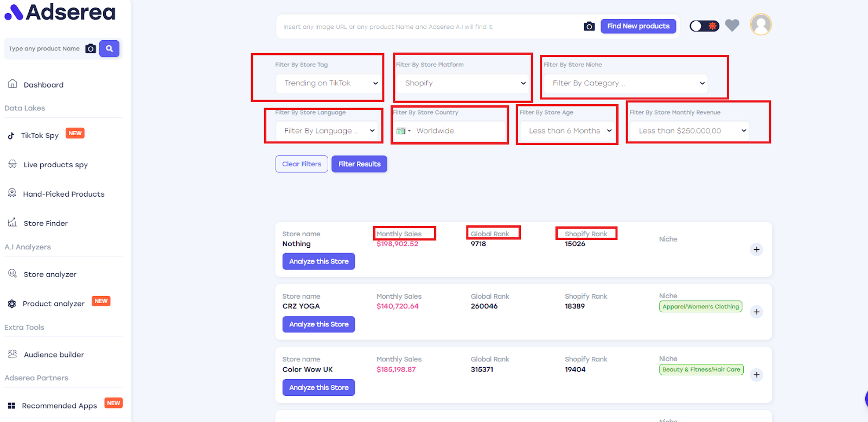868x422 pixels.
Task: Click the monthly sales value $140,720.64
Action: (x=398, y=306)
